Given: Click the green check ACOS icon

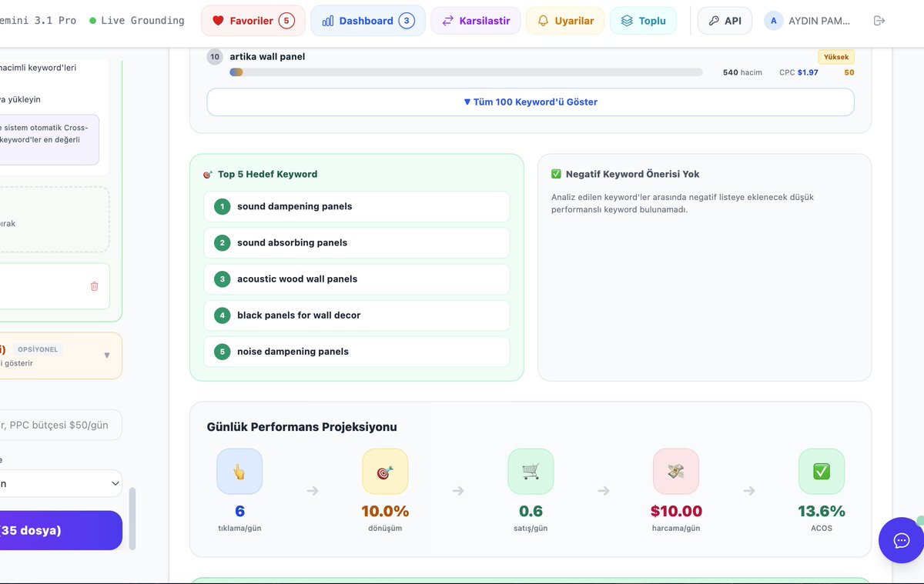Looking at the screenshot, I should pyautogui.click(x=822, y=471).
